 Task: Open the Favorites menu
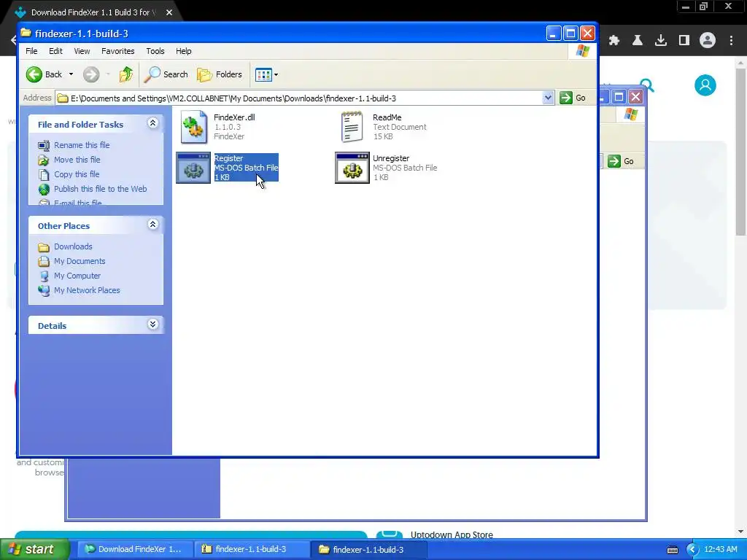tap(117, 51)
